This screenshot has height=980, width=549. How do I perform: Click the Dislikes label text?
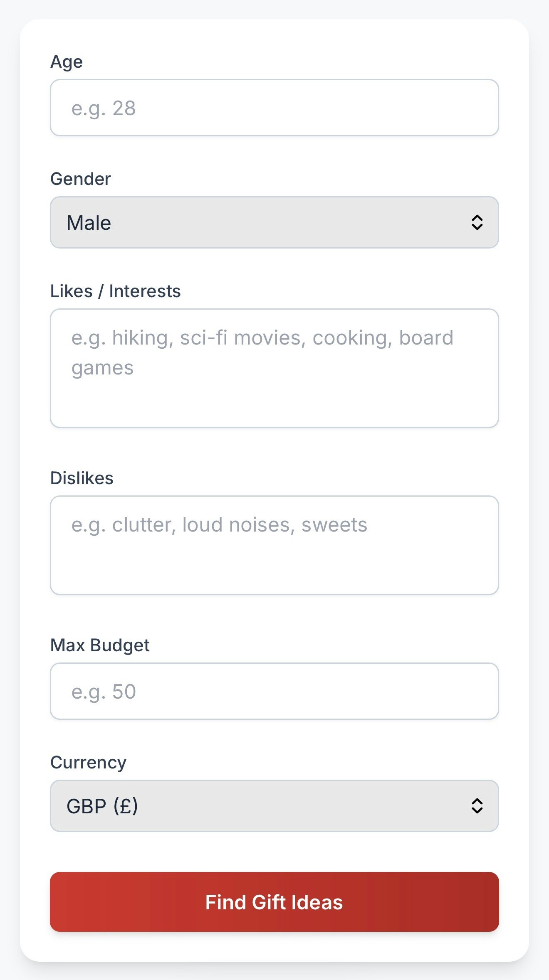click(82, 478)
